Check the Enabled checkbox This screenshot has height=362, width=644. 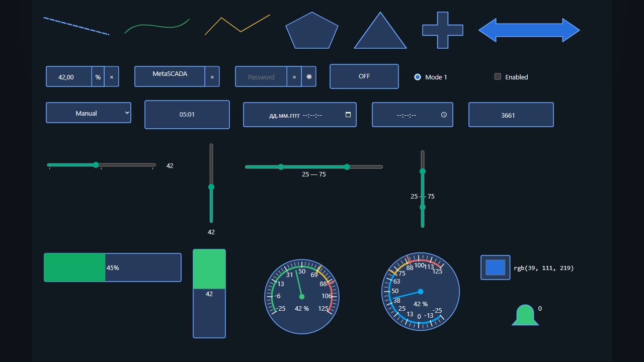(x=498, y=76)
